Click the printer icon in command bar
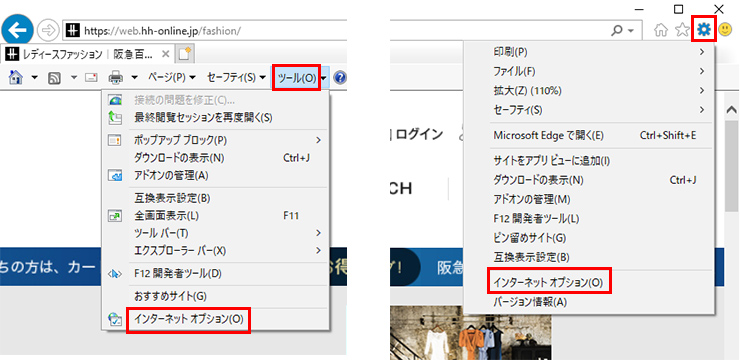This screenshot has height=360, width=740. (x=116, y=77)
